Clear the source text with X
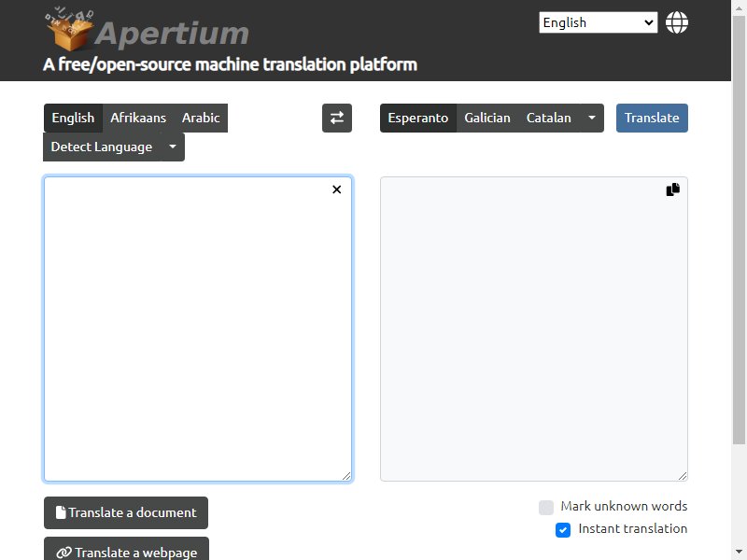The width and height of the screenshot is (747, 560). click(336, 189)
